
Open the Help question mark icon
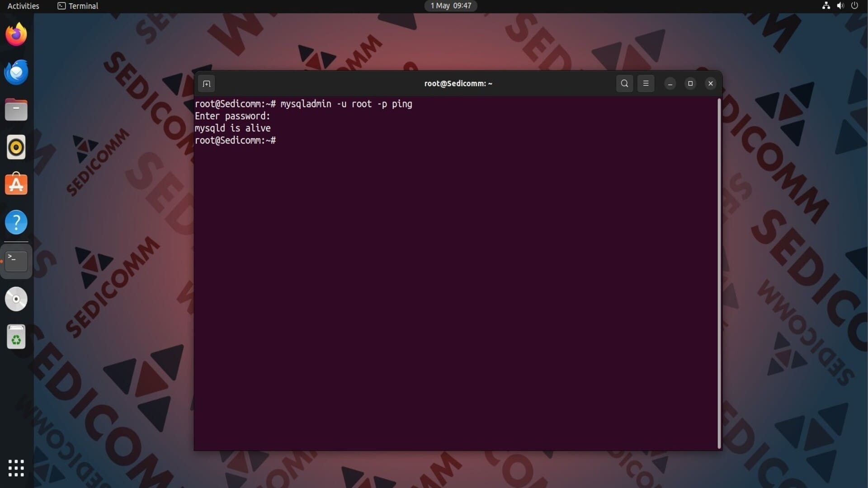click(x=16, y=222)
